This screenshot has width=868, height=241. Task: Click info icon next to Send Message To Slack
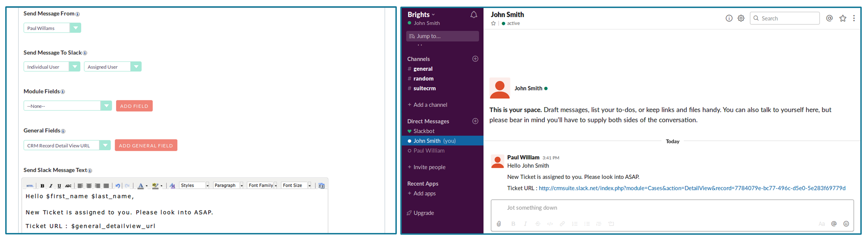click(x=85, y=53)
